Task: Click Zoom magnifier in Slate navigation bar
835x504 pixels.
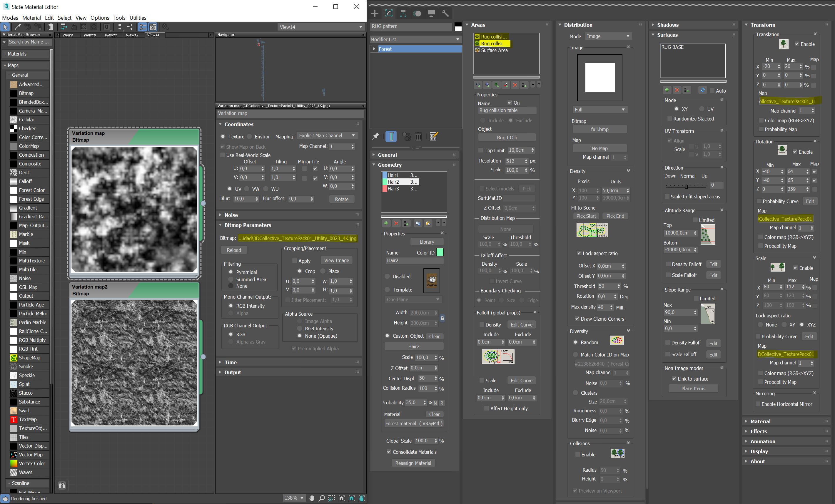Action: coord(322,498)
